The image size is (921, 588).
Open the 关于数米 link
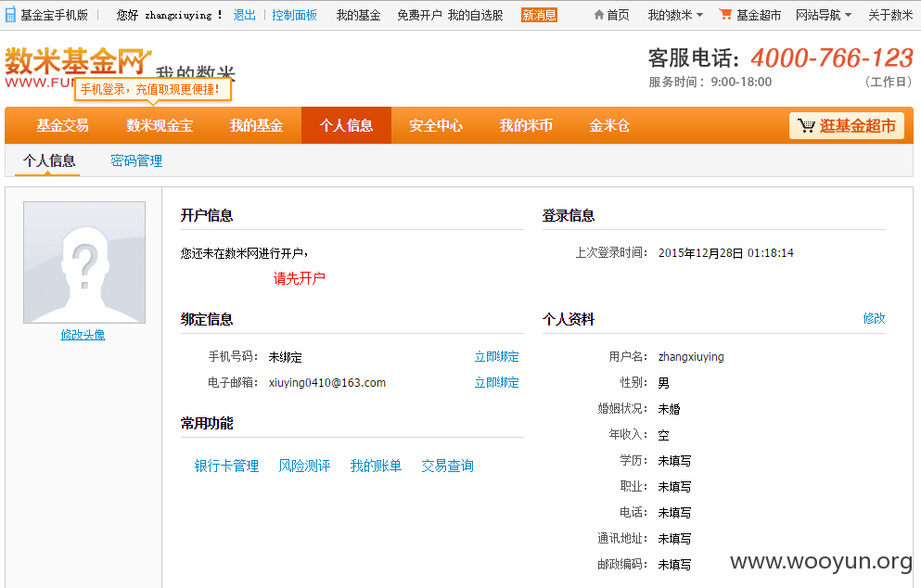coord(890,15)
